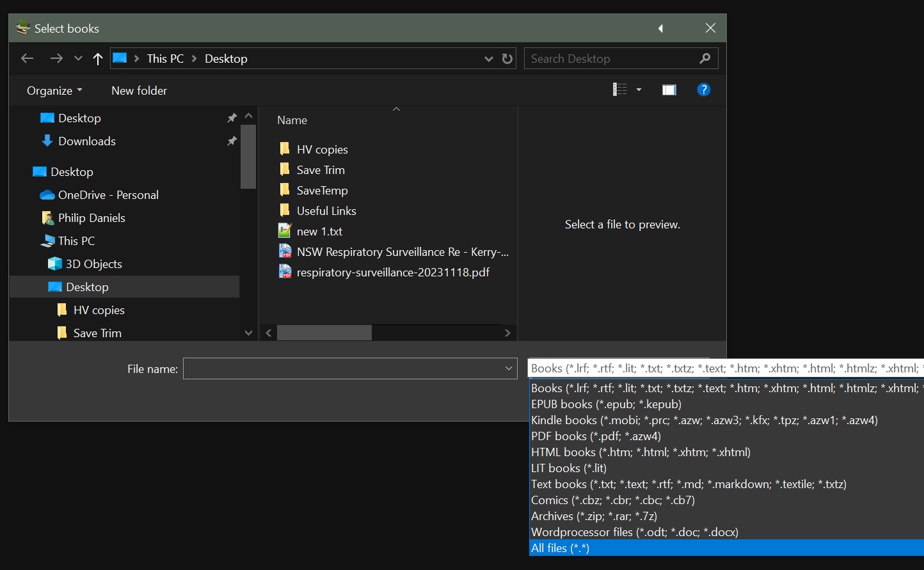Open the Help question mark icon

703,90
